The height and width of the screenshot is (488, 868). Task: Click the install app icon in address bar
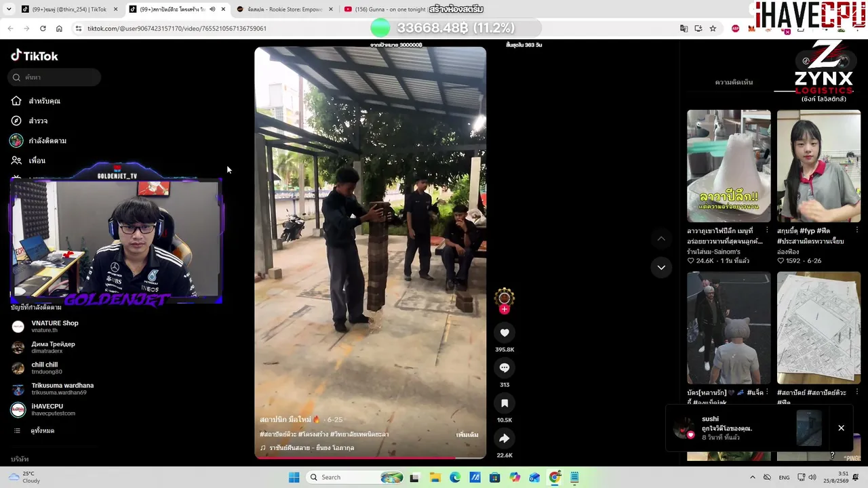tap(698, 28)
